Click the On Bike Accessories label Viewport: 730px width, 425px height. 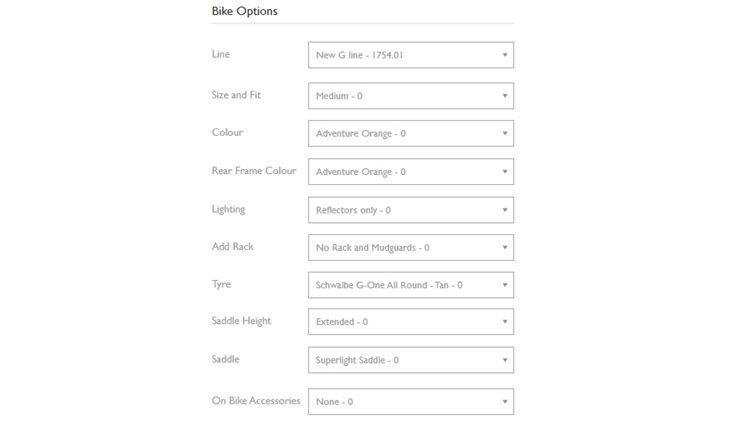click(x=256, y=401)
